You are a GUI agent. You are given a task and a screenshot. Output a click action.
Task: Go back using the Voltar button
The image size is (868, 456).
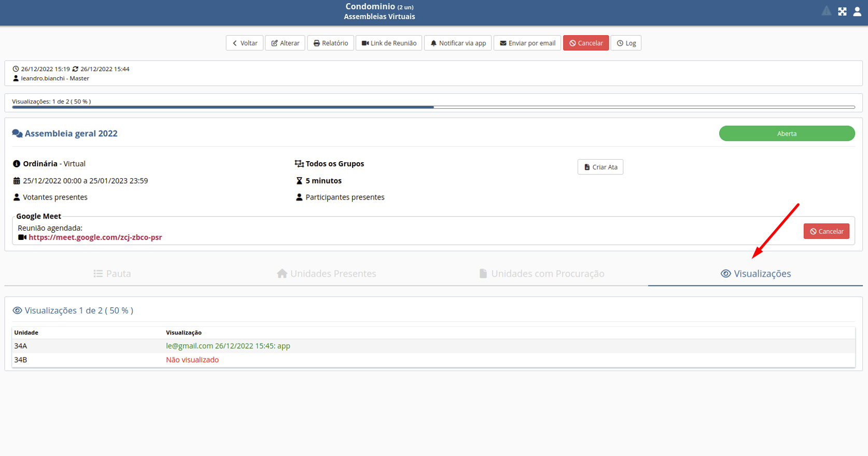245,43
